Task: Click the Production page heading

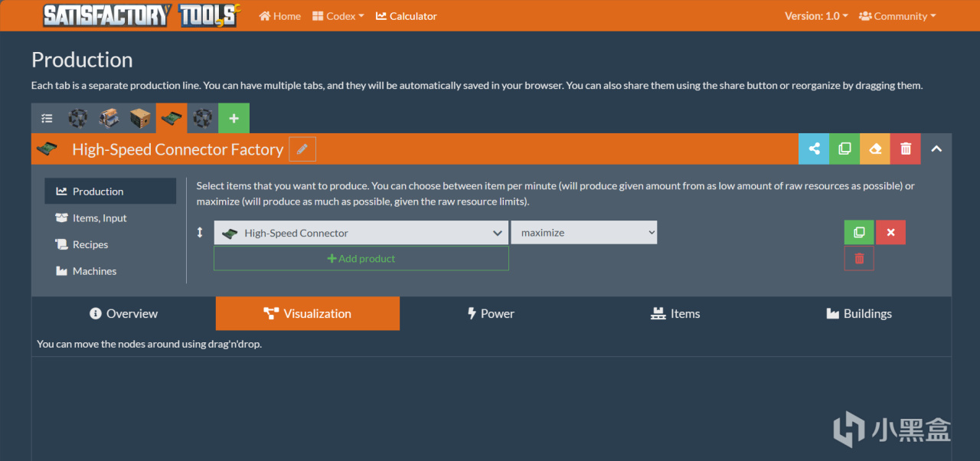Action: [82, 60]
